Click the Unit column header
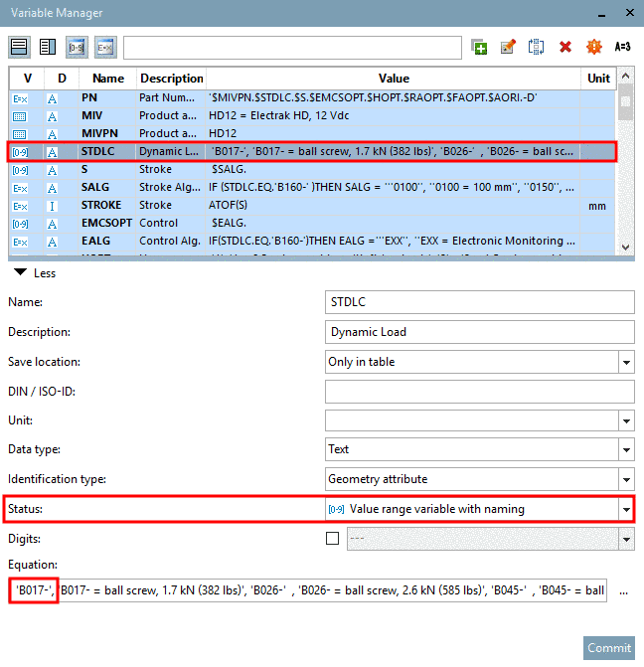 [x=598, y=79]
